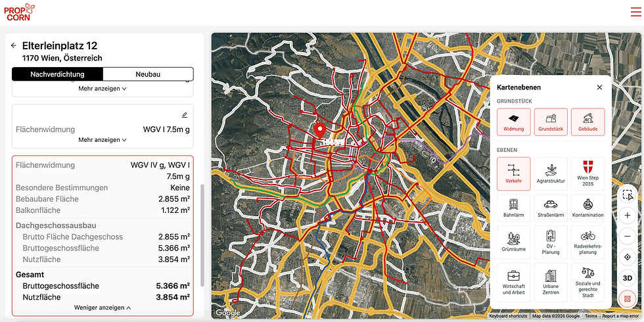Show the Urbane Zentren layer
Screen dimensions: 644x322
[x=551, y=283]
